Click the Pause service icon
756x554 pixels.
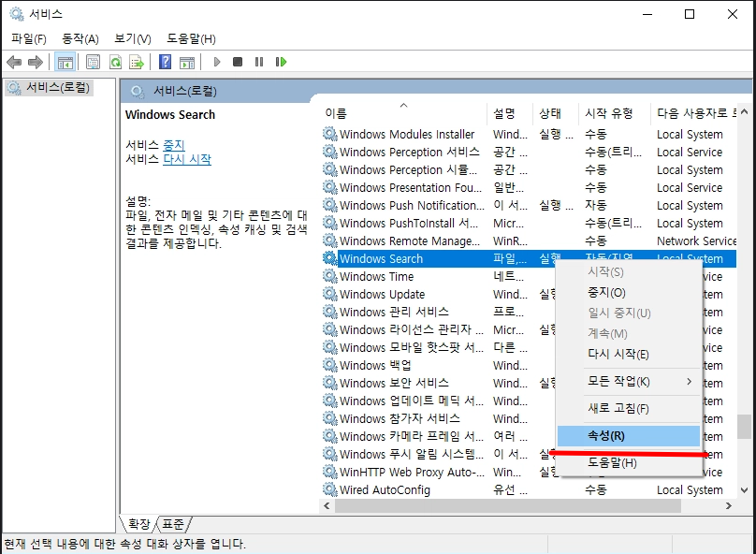coord(259,62)
